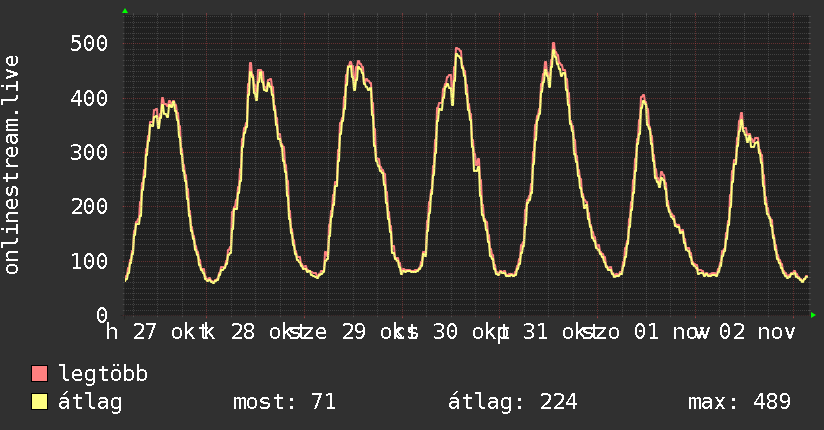
Task: Click the 'most: 71' current value
Action: [x=284, y=402]
